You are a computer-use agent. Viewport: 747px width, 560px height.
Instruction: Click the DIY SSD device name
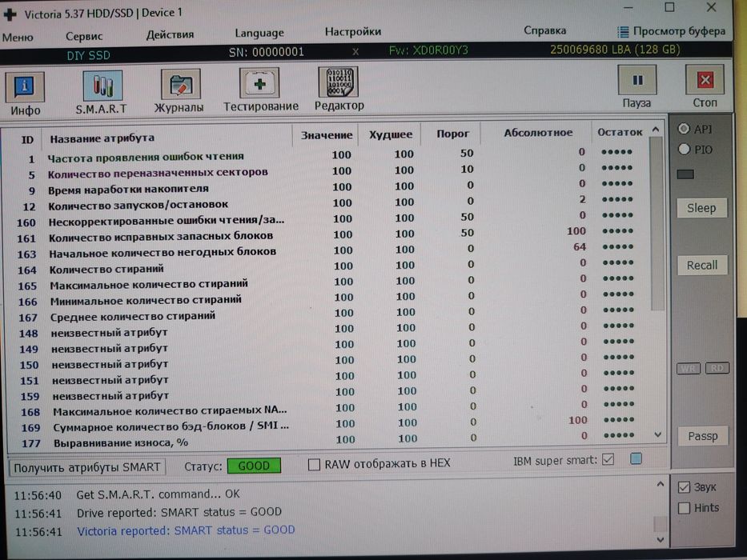point(88,55)
